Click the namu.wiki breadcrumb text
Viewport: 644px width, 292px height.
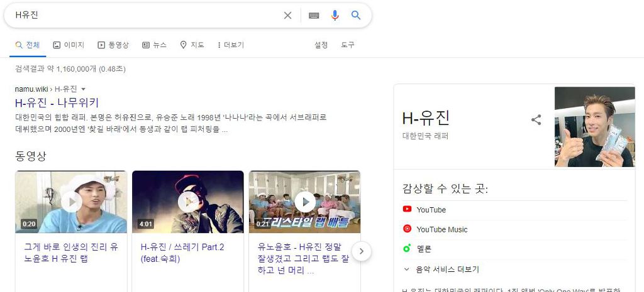click(x=46, y=89)
